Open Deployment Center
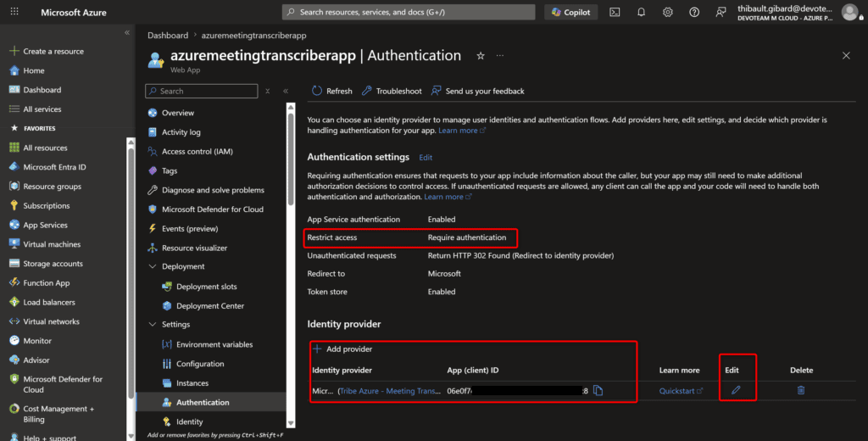 click(210, 306)
